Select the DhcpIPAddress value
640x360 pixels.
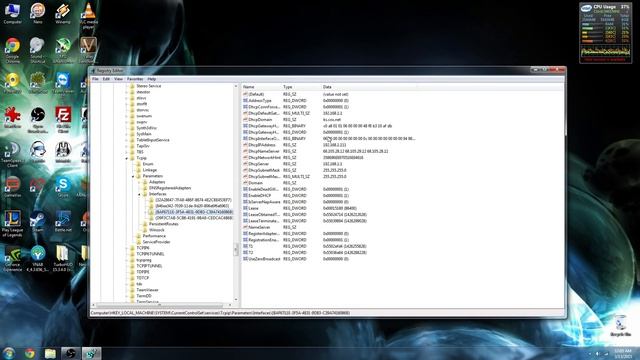click(262, 145)
